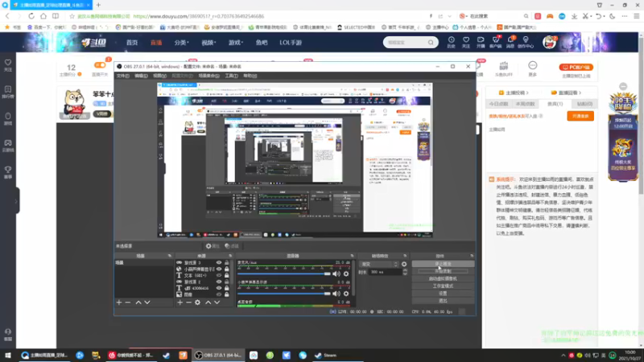644x362 pixels.
Task: Open transition properties gear icon
Action: coord(404,265)
